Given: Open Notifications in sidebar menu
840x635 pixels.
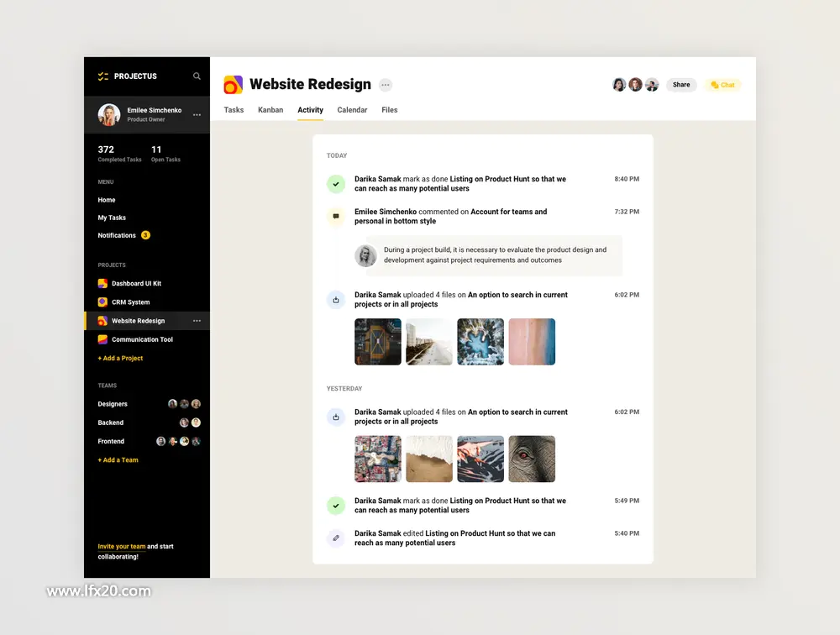Looking at the screenshot, I should coord(117,235).
